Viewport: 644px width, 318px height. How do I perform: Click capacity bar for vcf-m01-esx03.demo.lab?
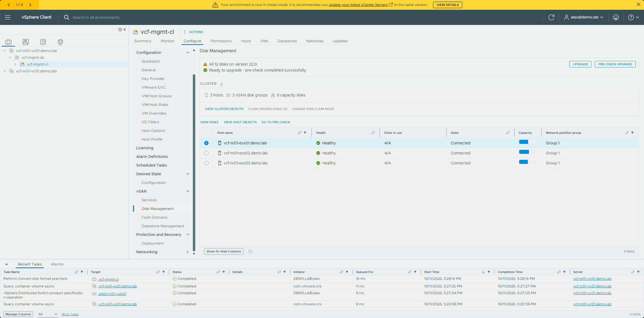pyautogui.click(x=528, y=162)
